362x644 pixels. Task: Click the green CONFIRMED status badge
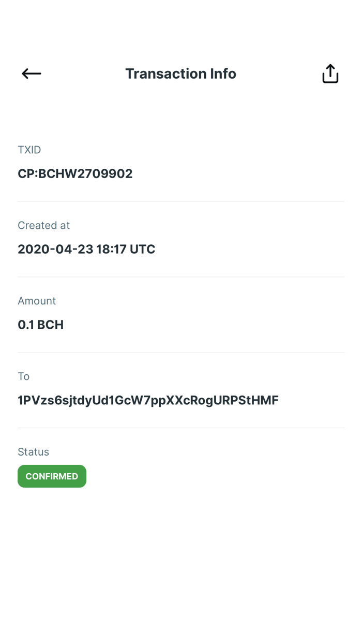52,476
